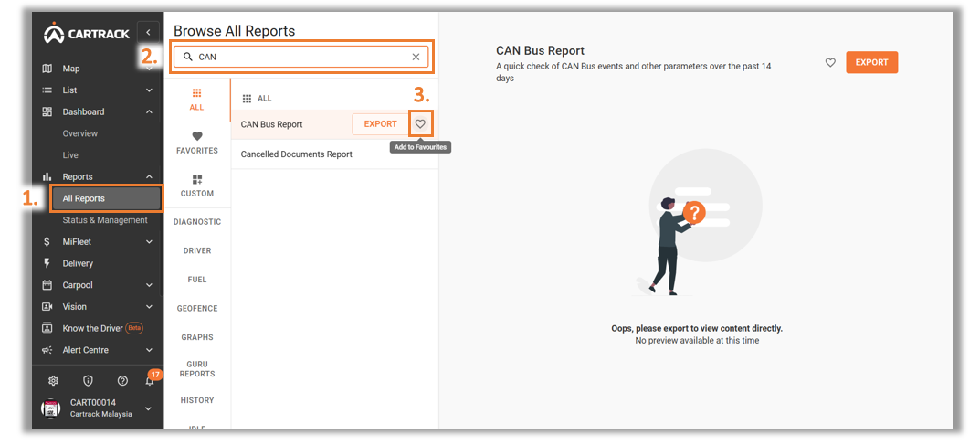Select the FUEL category
This screenshot has height=445, width=980.
click(197, 280)
